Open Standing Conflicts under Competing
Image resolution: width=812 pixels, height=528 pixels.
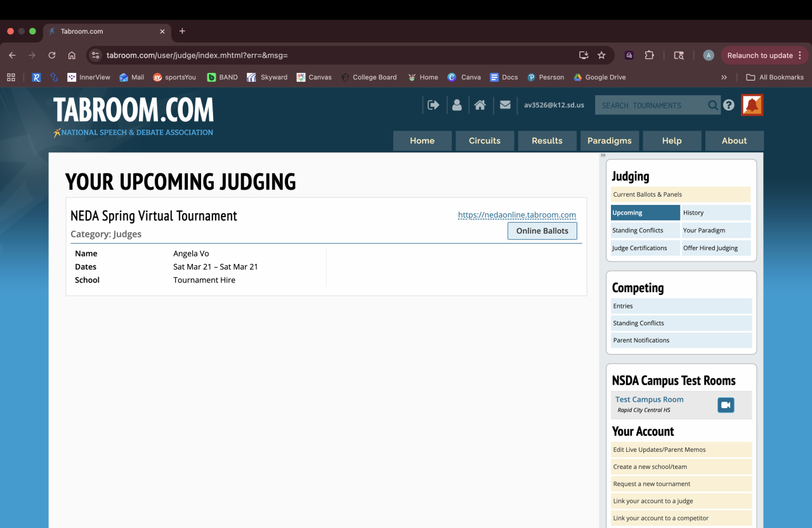click(681, 323)
